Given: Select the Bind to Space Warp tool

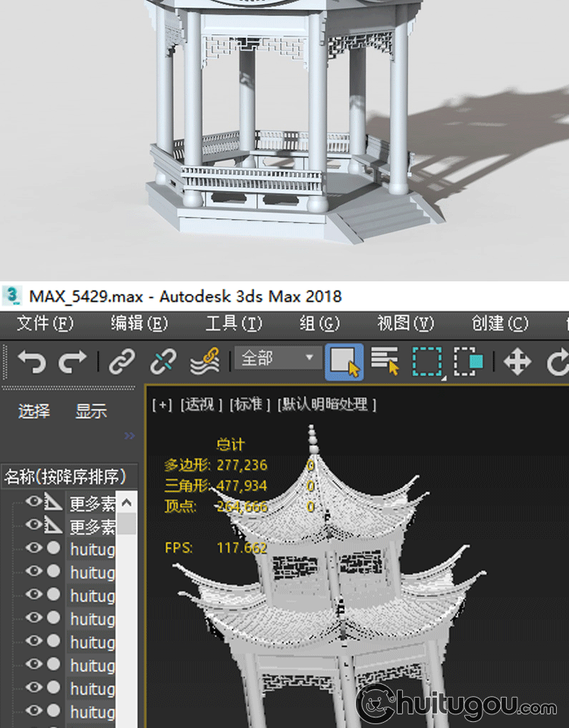Looking at the screenshot, I should (x=205, y=362).
